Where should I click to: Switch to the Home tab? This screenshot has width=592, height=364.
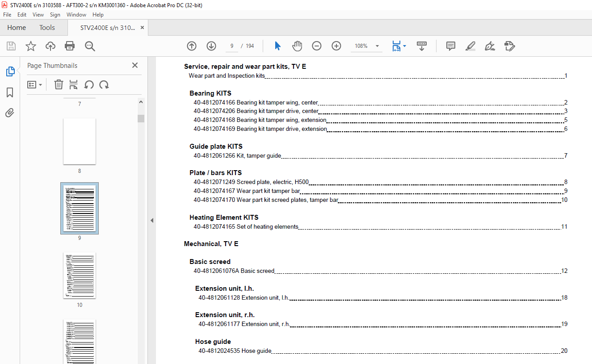click(x=17, y=28)
